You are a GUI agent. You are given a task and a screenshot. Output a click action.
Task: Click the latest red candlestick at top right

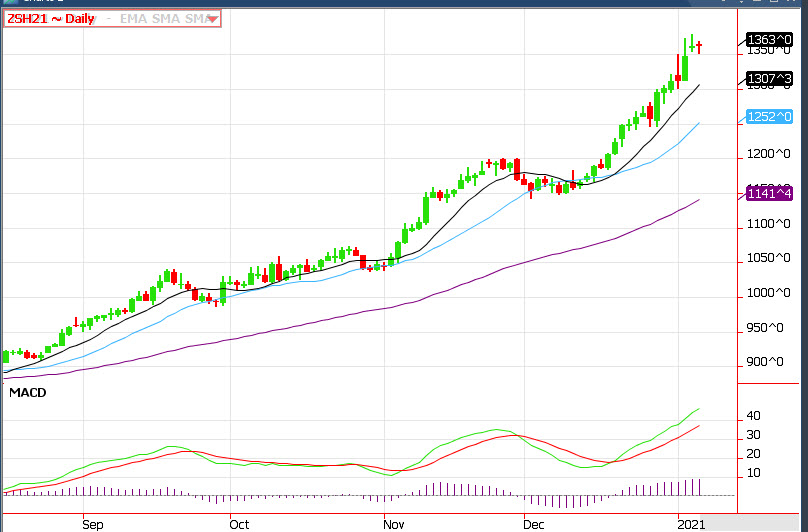[699, 46]
